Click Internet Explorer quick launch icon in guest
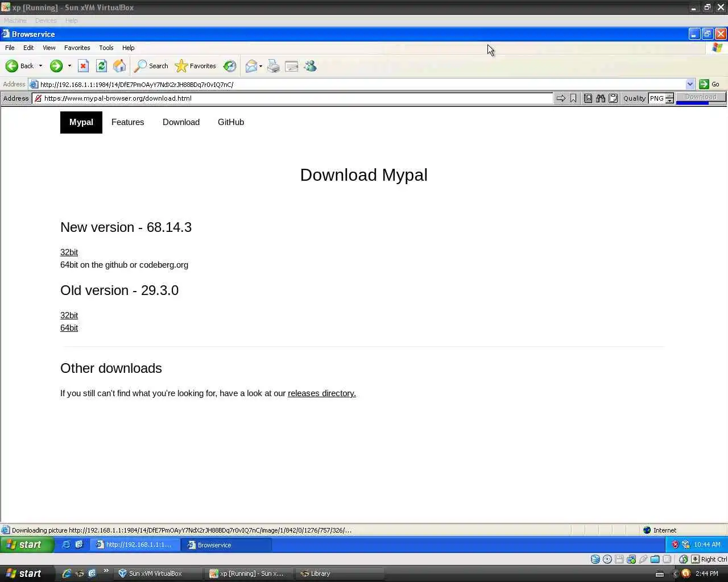Screen dimensions: 728x582 coord(67,544)
